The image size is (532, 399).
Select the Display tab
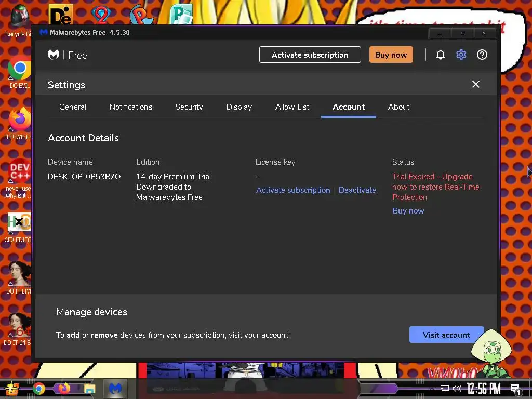239,107
